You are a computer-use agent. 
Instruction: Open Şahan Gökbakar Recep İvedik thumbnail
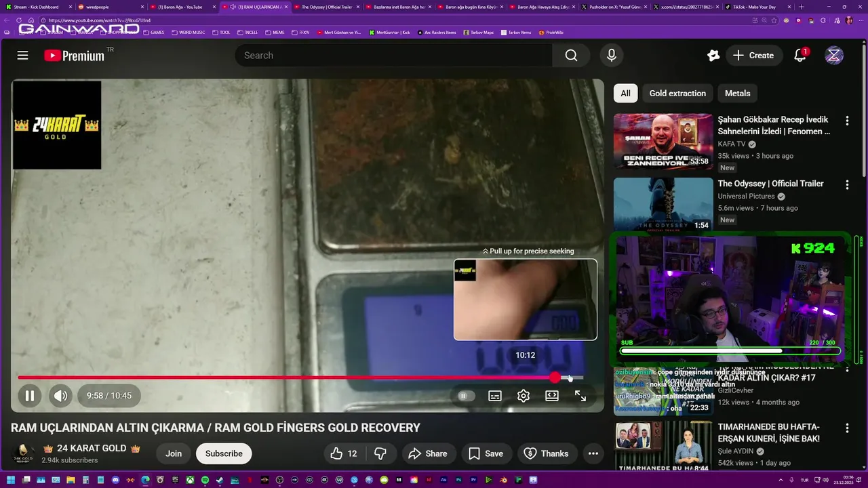pos(663,141)
